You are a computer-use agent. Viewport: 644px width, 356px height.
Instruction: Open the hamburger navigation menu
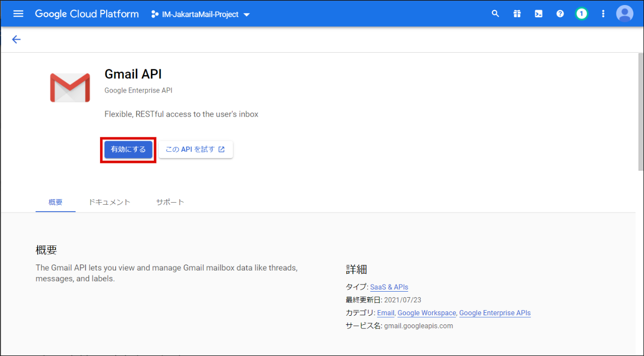(x=18, y=14)
